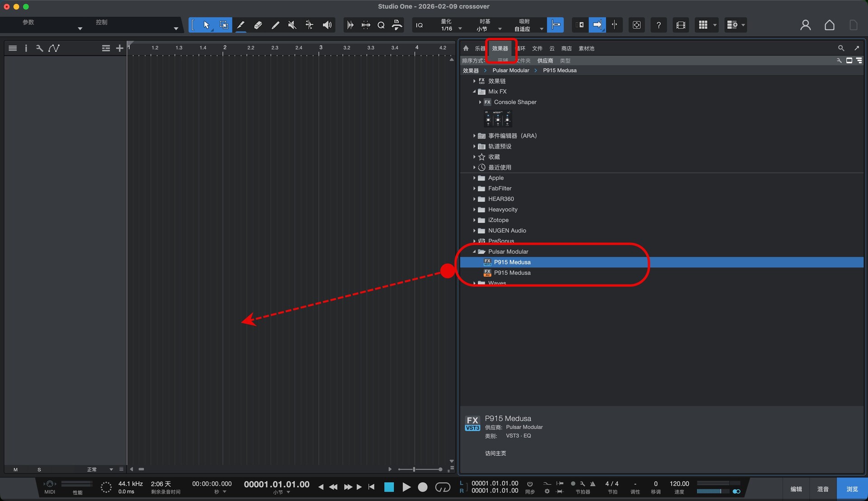
Task: Toggle the metronome click icon
Action: click(592, 484)
